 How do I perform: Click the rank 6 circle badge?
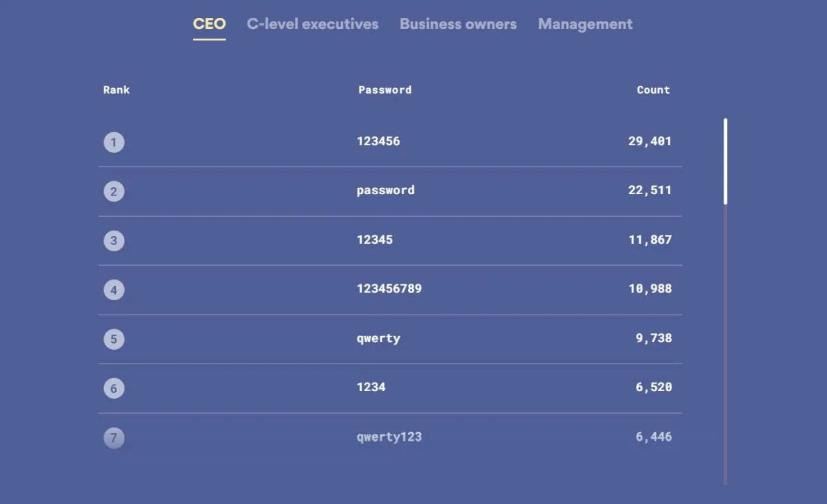(114, 388)
